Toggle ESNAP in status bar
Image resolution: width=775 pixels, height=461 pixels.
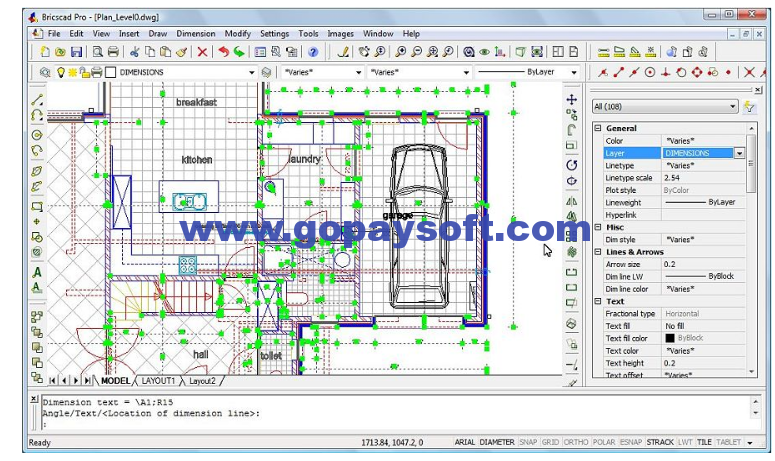click(631, 442)
